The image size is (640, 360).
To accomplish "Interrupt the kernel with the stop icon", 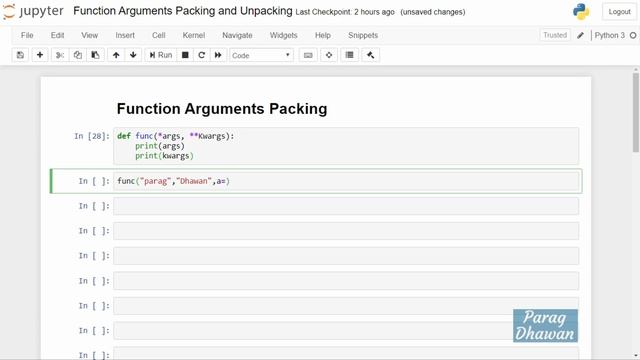I will (185, 55).
